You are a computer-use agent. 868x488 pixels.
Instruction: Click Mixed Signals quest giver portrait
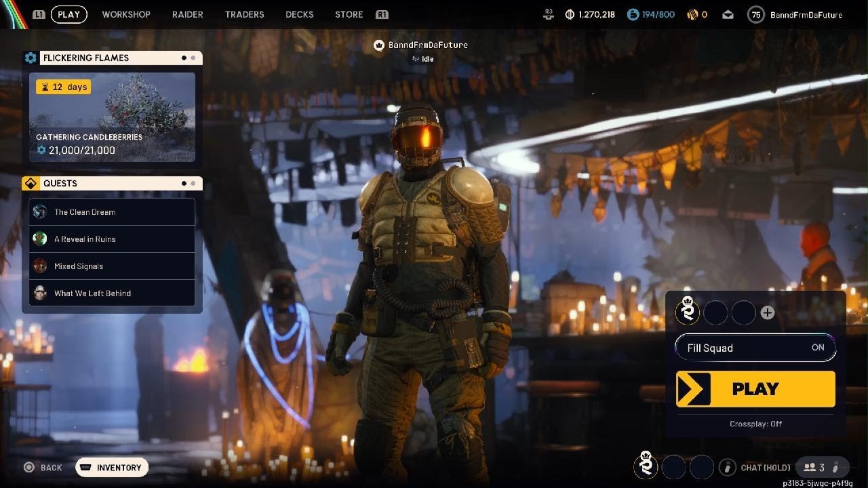pyautogui.click(x=40, y=266)
